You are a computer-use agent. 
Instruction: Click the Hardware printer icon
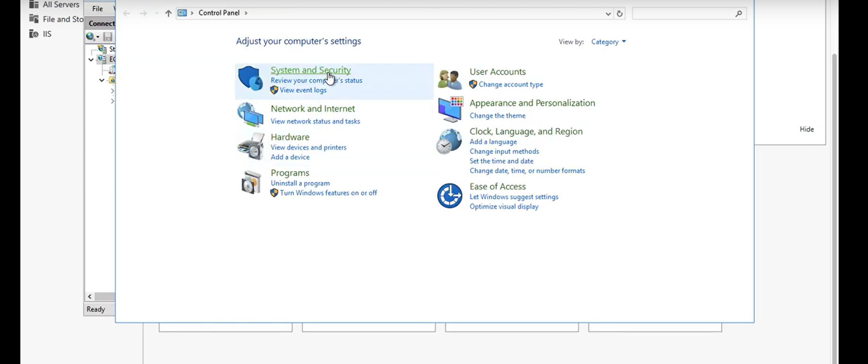pos(251,146)
